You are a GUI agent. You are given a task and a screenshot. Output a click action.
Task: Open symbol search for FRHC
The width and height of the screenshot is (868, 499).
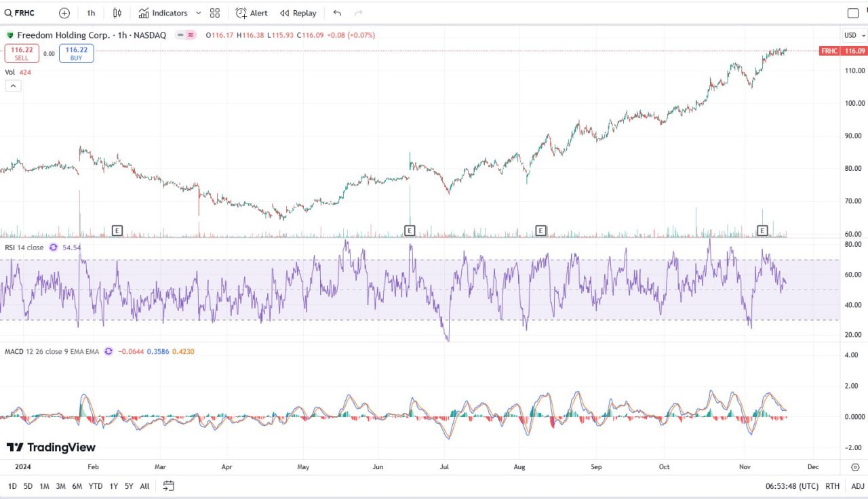point(20,13)
